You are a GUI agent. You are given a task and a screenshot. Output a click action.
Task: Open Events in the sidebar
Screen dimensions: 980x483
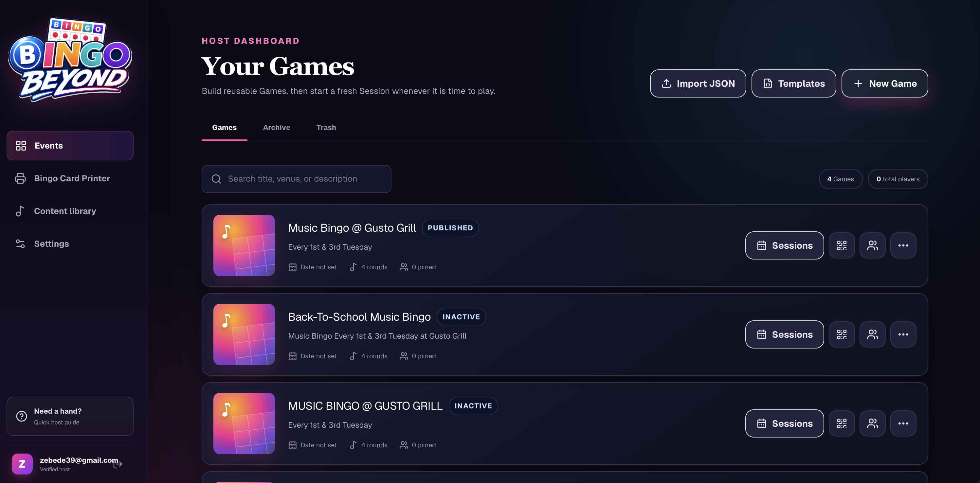[70, 146]
